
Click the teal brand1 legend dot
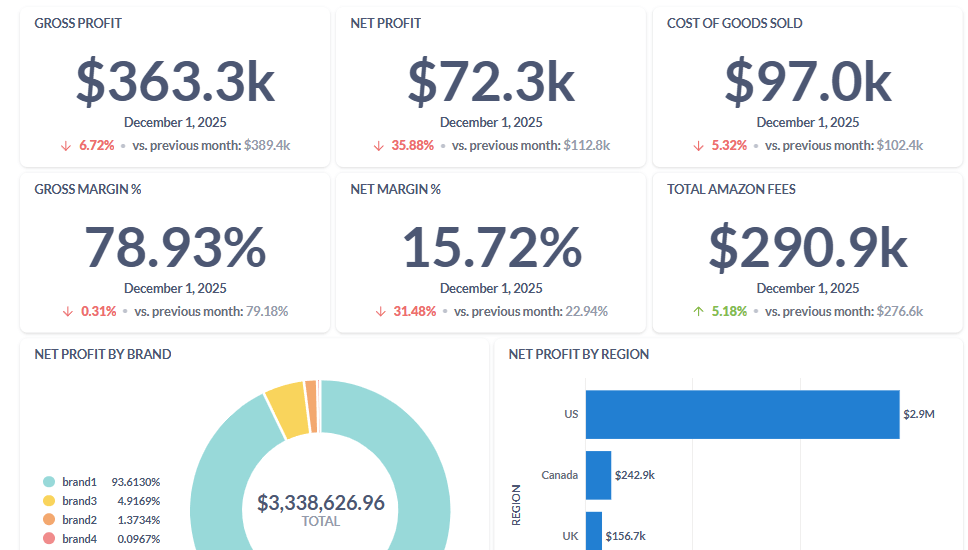(x=48, y=482)
